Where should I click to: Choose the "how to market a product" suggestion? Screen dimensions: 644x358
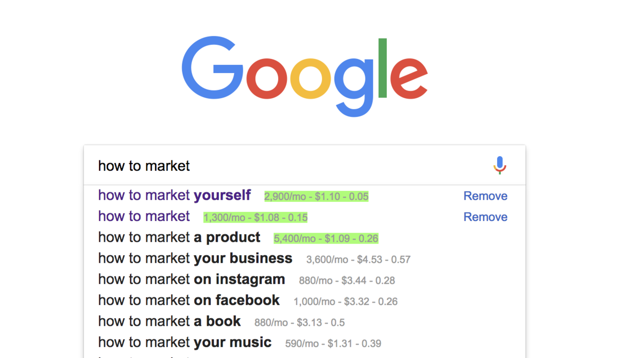tap(179, 238)
